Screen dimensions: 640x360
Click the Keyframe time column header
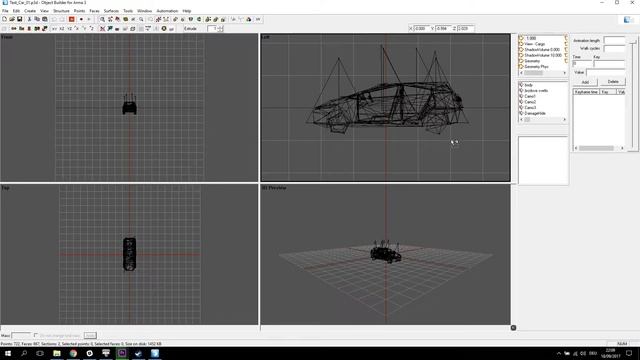coord(587,92)
